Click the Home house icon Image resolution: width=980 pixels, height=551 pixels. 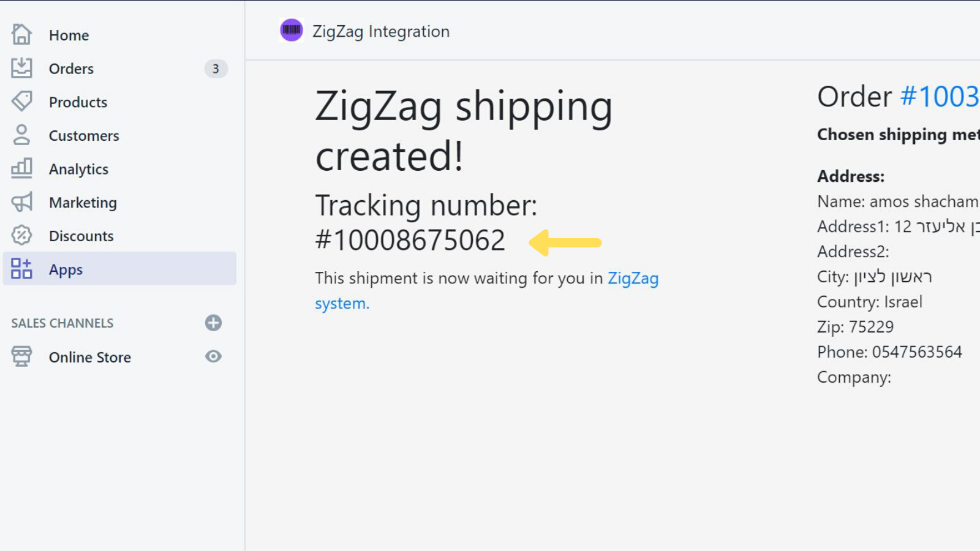click(21, 34)
